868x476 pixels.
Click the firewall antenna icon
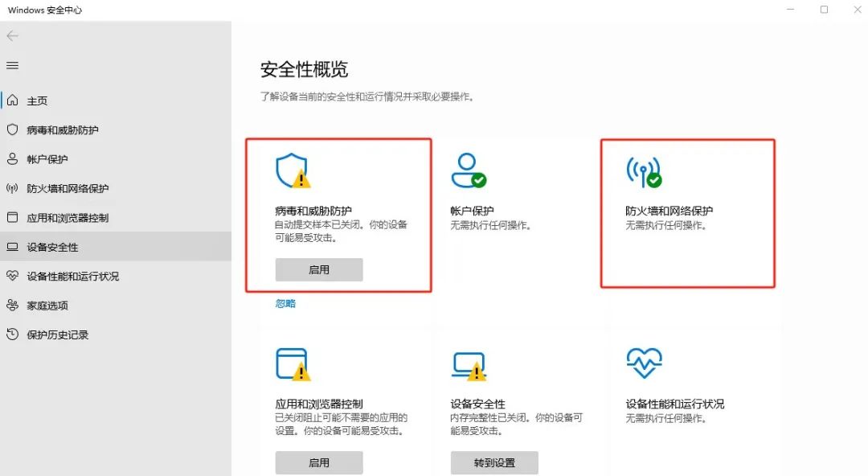(x=644, y=172)
